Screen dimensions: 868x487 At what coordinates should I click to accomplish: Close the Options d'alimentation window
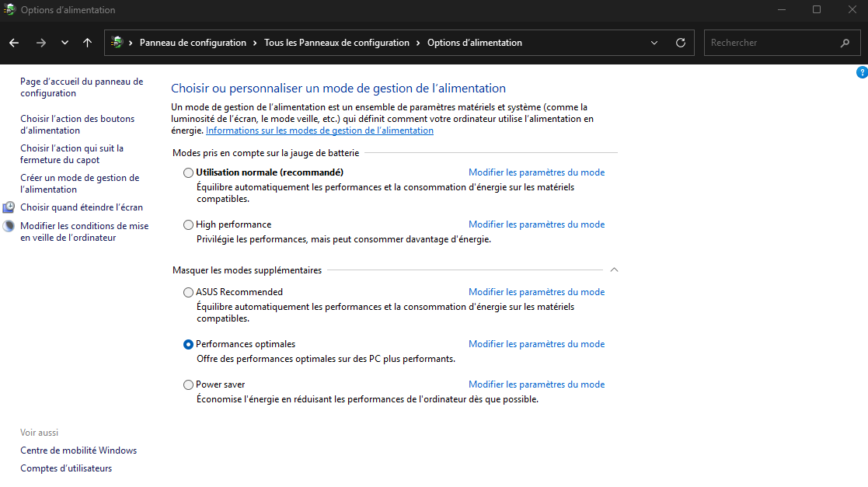[x=852, y=9]
